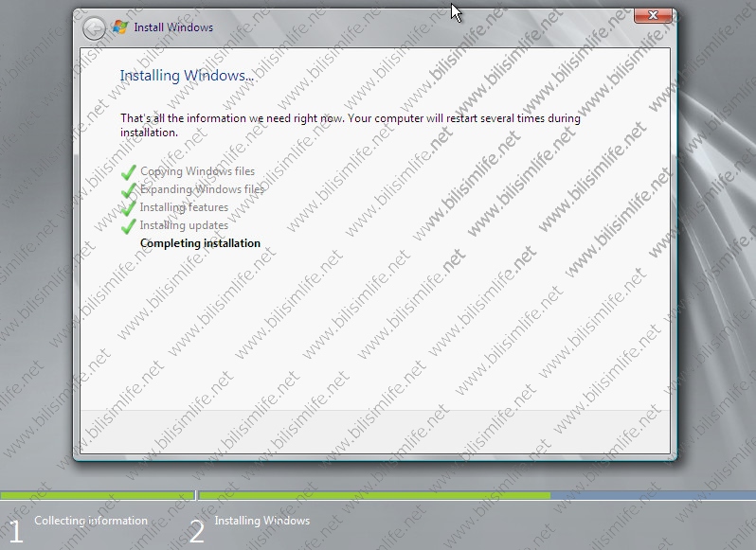Image resolution: width=756 pixels, height=550 pixels.
Task: Click the green checkmark beside Installing updates
Action: 128,225
